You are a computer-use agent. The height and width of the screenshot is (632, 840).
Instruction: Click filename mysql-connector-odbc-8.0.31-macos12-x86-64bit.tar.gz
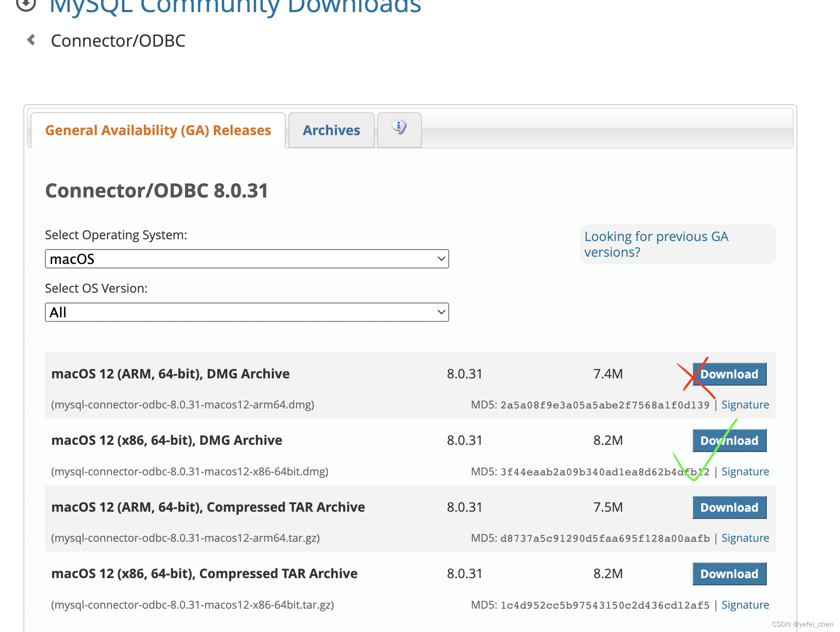(x=193, y=605)
